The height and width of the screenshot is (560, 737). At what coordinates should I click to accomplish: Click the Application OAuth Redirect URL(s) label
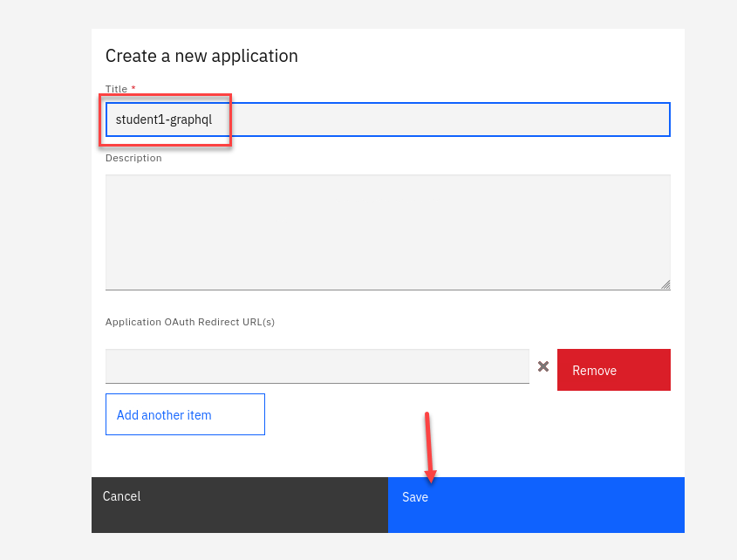pyautogui.click(x=190, y=322)
